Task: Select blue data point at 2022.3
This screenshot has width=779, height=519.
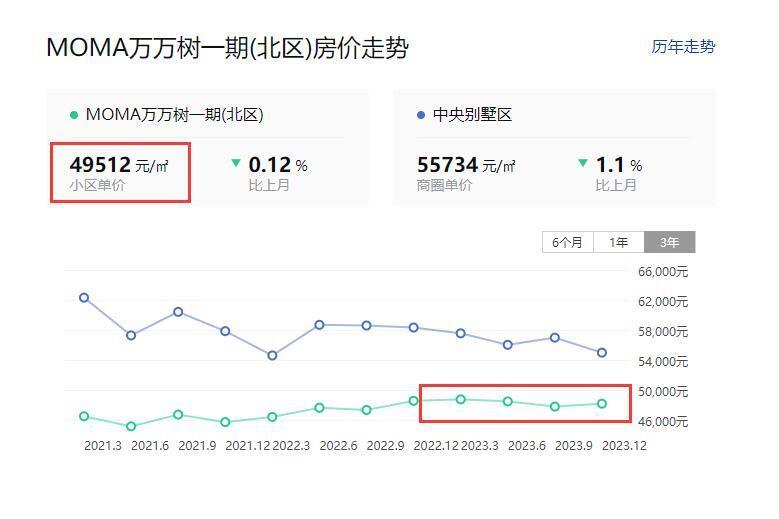Action: (272, 356)
